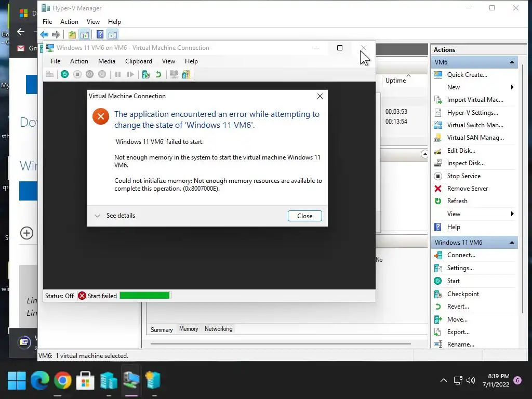Open Virtual Switch Manager action
Image resolution: width=532 pixels, height=399 pixels.
(x=475, y=125)
